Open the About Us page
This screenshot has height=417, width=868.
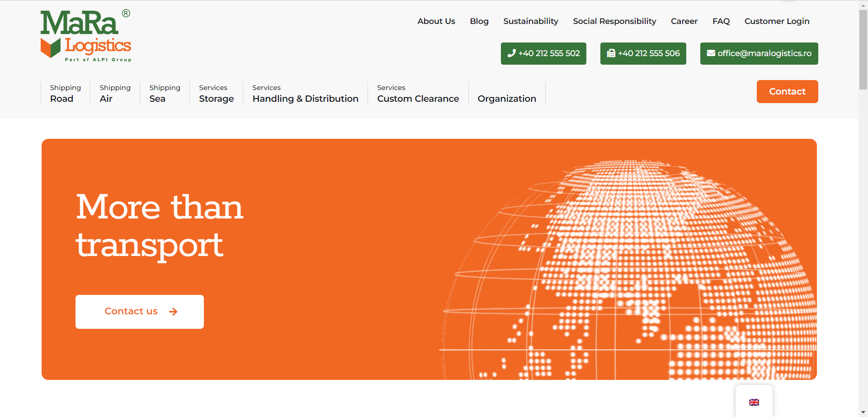coord(436,21)
